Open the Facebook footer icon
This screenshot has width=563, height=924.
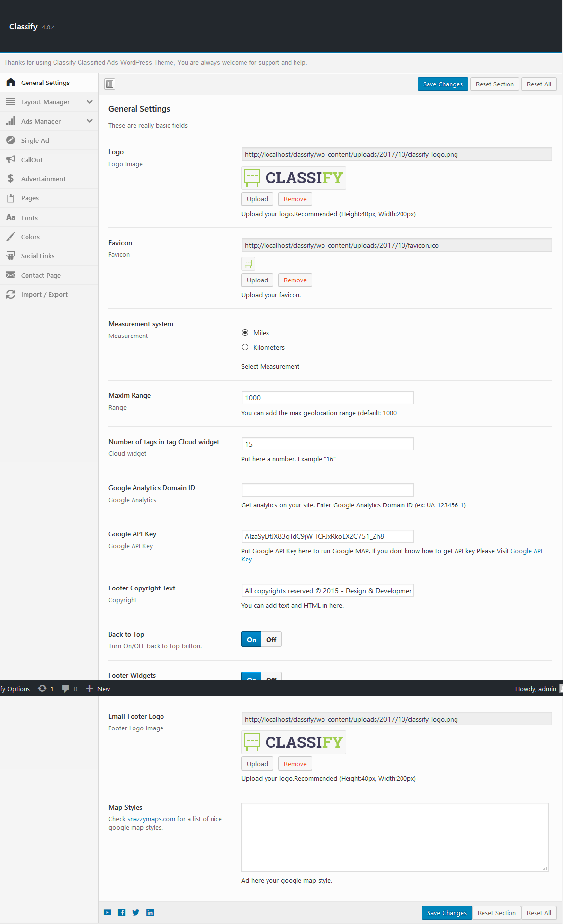tap(122, 912)
